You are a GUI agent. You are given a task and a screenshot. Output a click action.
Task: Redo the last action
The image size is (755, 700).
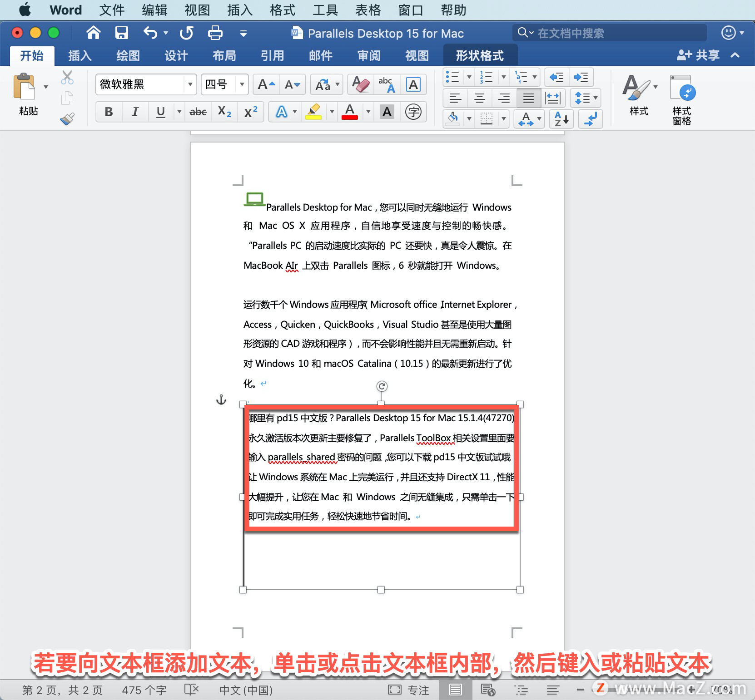click(186, 33)
